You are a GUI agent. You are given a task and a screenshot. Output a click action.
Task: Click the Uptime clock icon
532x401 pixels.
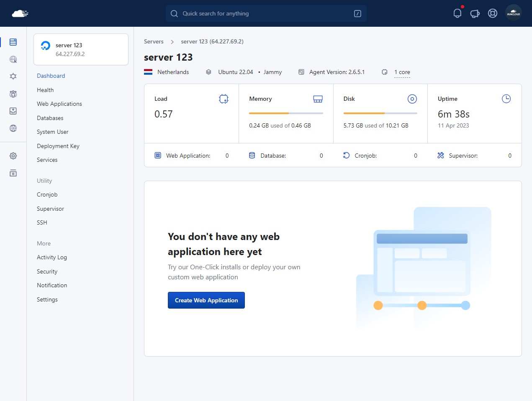click(506, 99)
